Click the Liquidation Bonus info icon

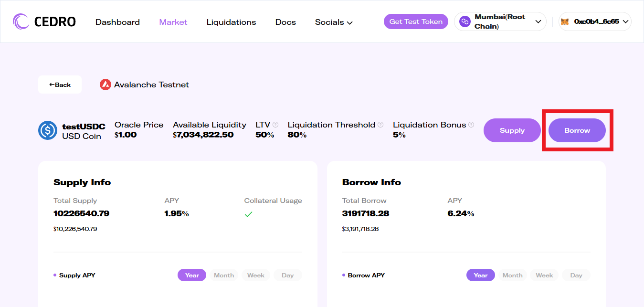pos(471,125)
